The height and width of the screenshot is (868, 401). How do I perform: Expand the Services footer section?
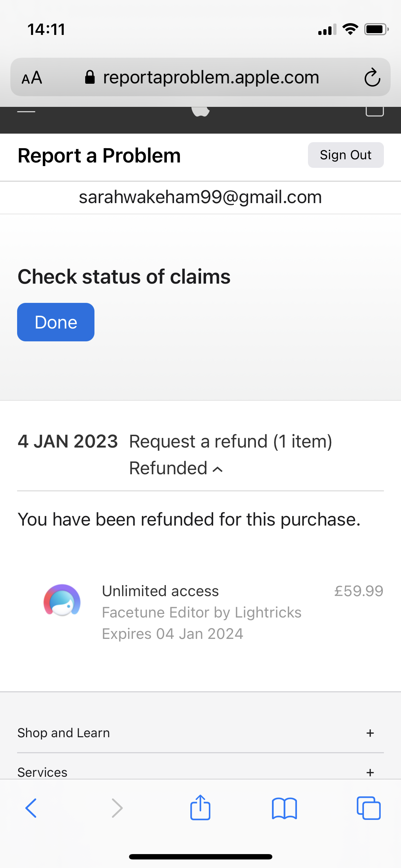[370, 772]
